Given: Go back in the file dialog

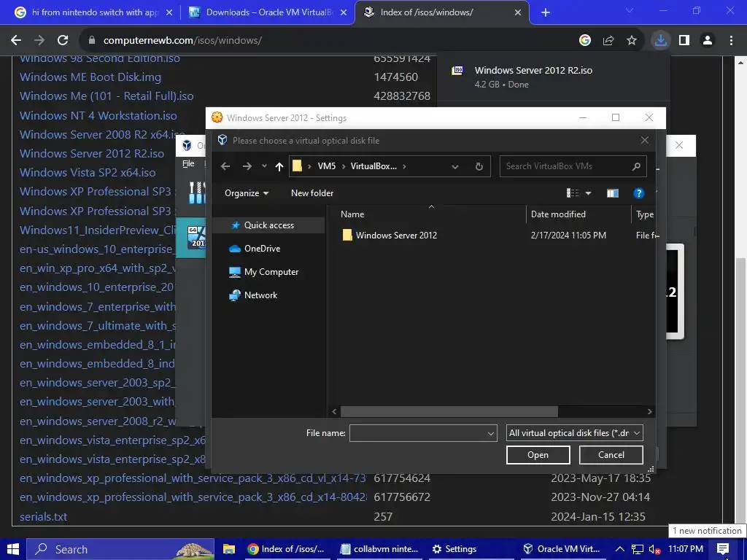Looking at the screenshot, I should pos(225,166).
